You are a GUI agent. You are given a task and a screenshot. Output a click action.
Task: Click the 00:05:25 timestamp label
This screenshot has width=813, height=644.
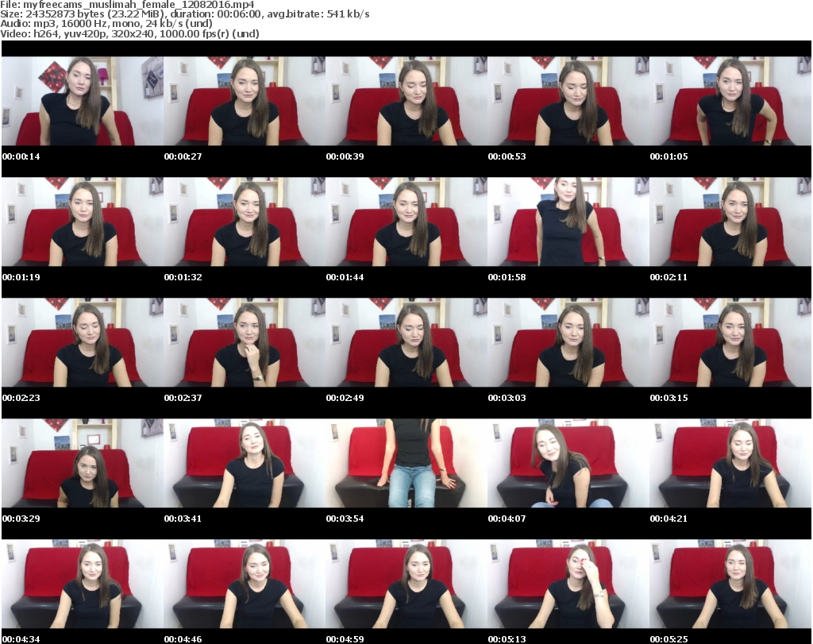669,638
